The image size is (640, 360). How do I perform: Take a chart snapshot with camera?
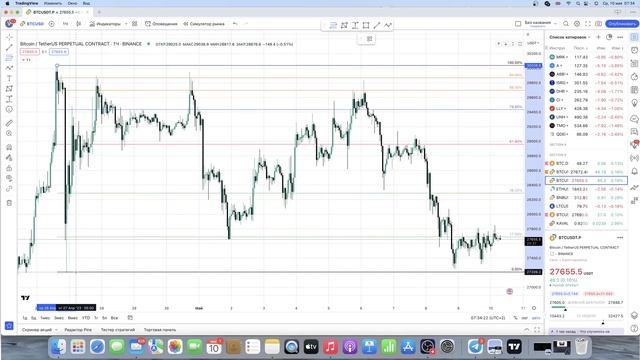coord(598,24)
